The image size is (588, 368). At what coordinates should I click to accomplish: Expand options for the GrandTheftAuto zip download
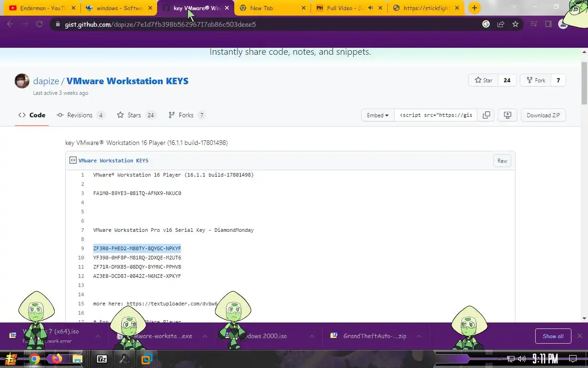(419, 336)
